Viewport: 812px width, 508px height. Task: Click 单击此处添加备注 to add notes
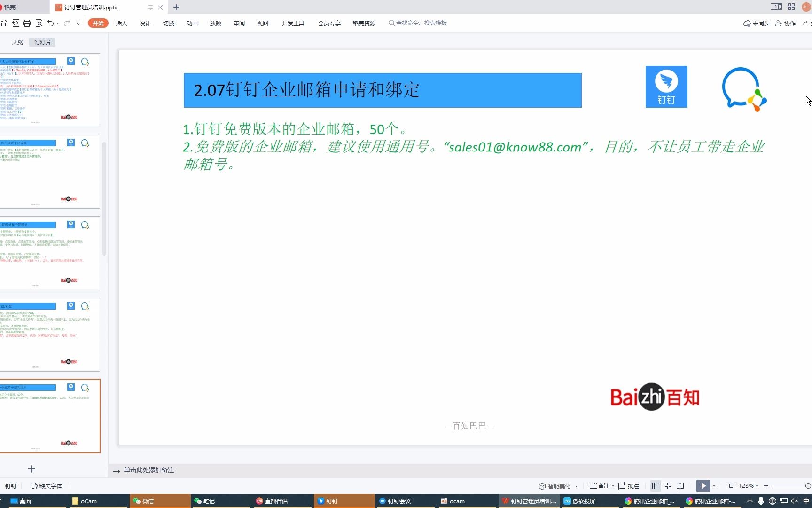pyautogui.click(x=148, y=469)
